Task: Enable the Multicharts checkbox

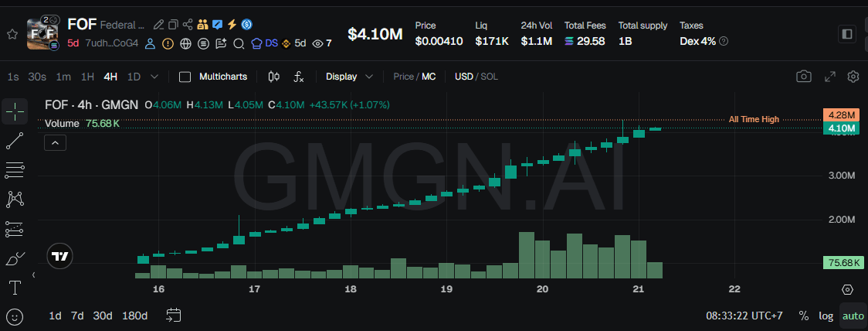Action: pos(185,77)
